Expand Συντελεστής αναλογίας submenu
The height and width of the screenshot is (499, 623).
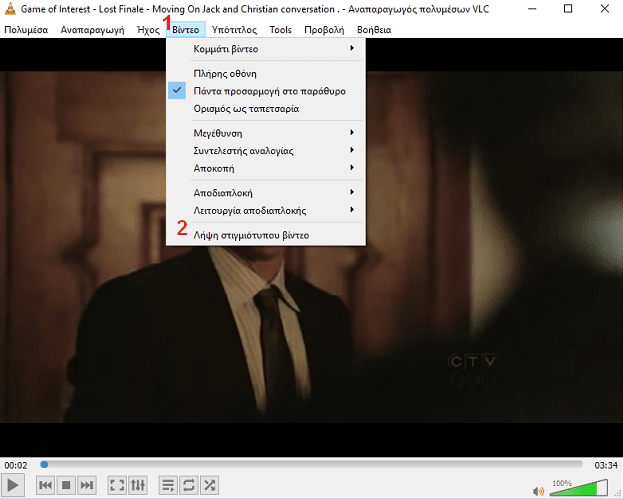(x=266, y=151)
